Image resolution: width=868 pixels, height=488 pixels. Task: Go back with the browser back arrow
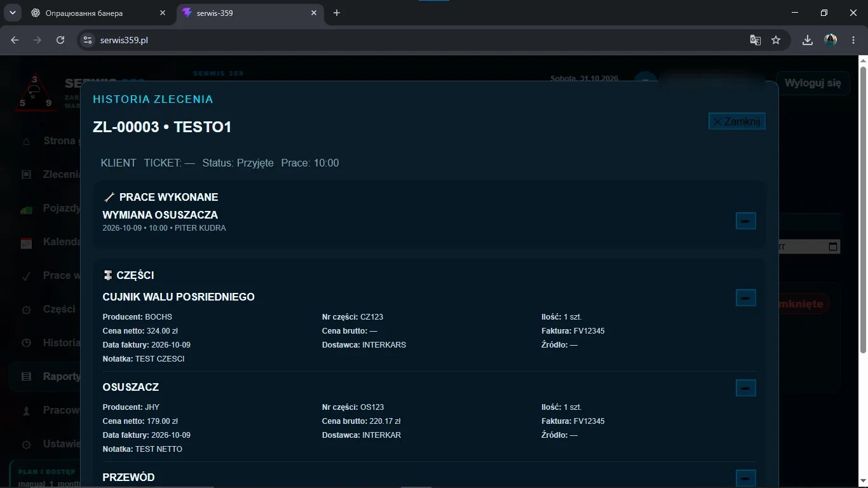(x=15, y=40)
